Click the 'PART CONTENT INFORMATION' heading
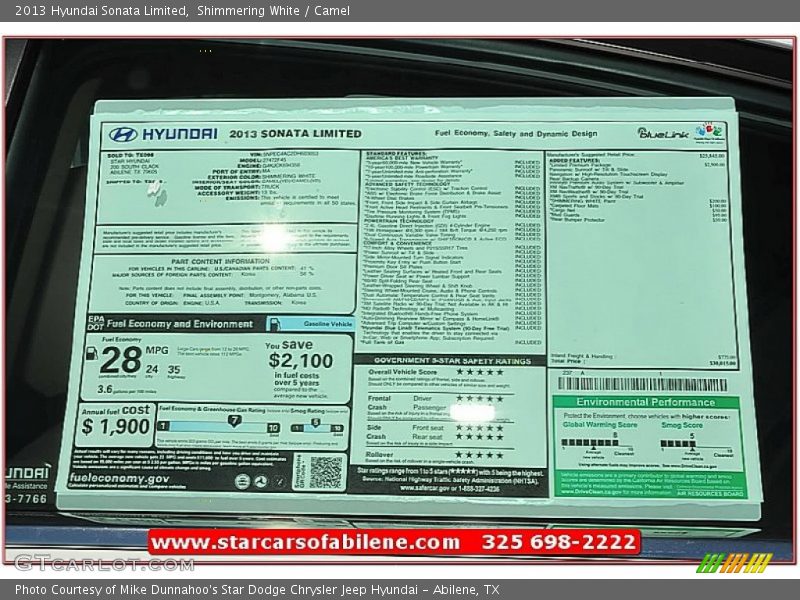 click(x=220, y=261)
